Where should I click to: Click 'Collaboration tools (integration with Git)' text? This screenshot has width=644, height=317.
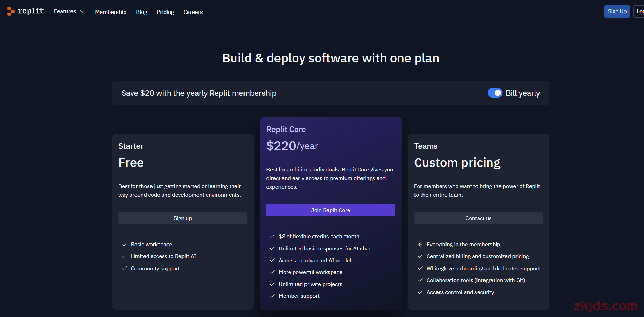476,280
